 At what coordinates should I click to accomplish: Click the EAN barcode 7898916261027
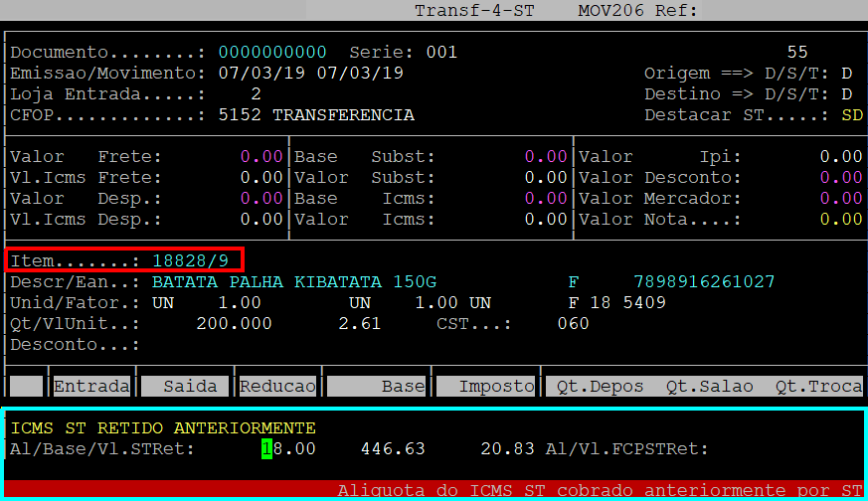click(x=704, y=281)
